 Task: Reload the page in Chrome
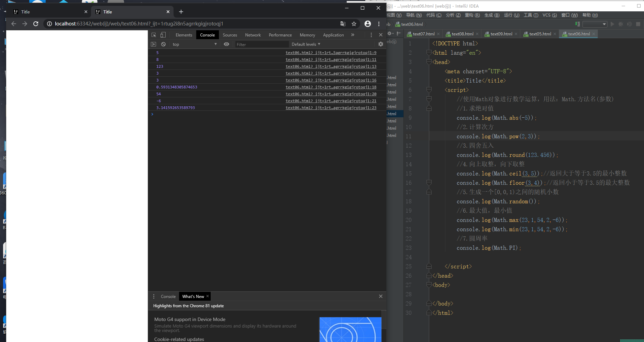(36, 24)
